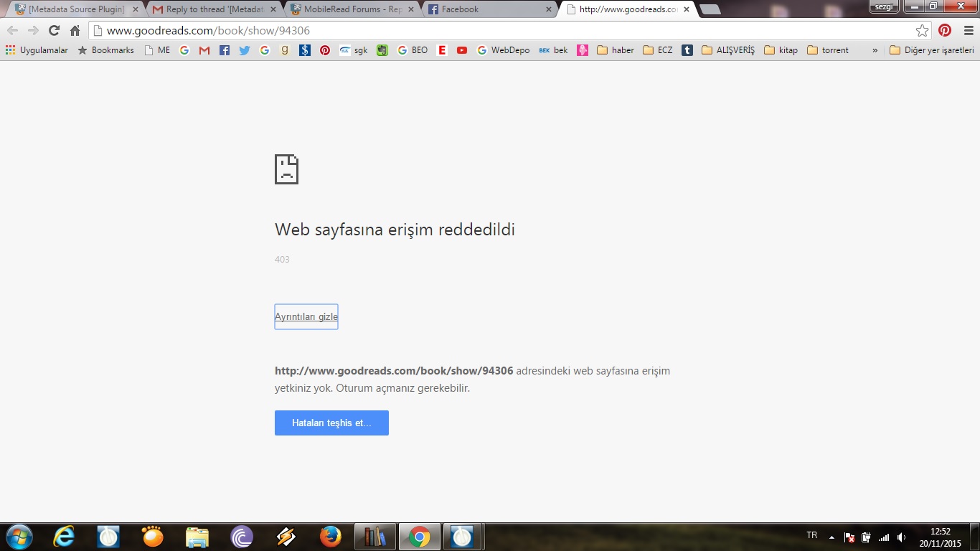Open the Chrome hamburger menu
Image resolution: width=980 pixels, height=551 pixels.
[968, 31]
